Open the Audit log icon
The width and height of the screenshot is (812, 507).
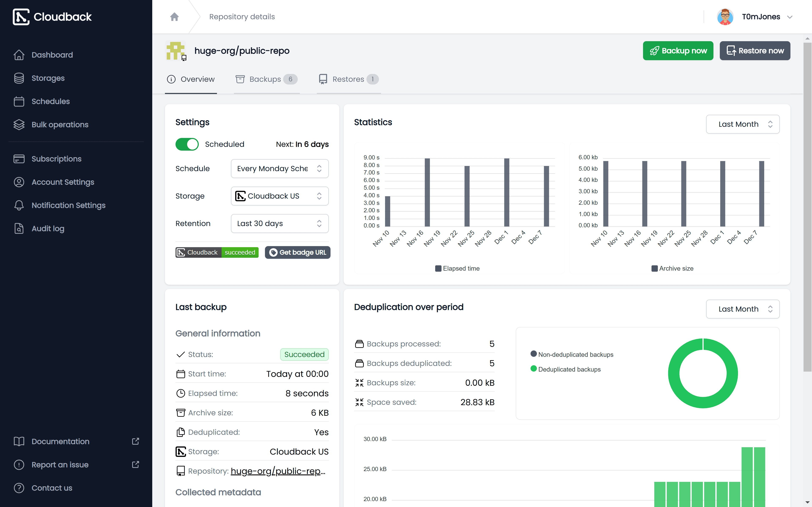pos(19,228)
